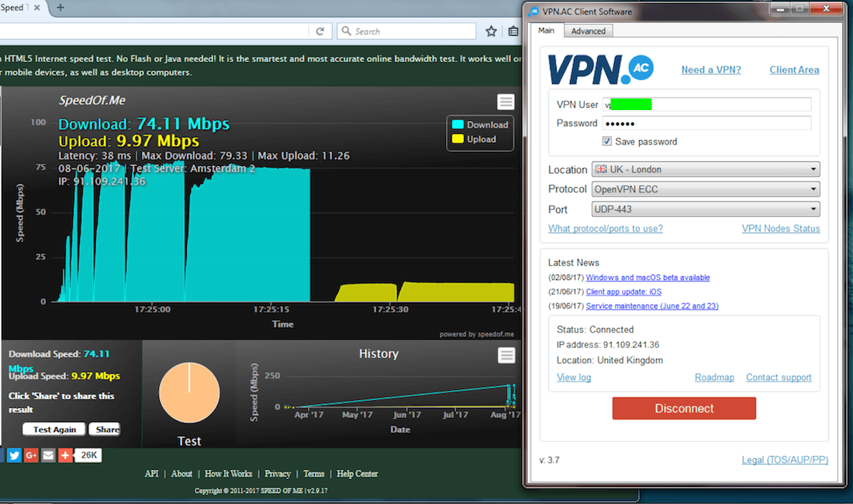Click the Status: Connected text
Image resolution: width=853 pixels, height=504 pixels.
coord(595,330)
